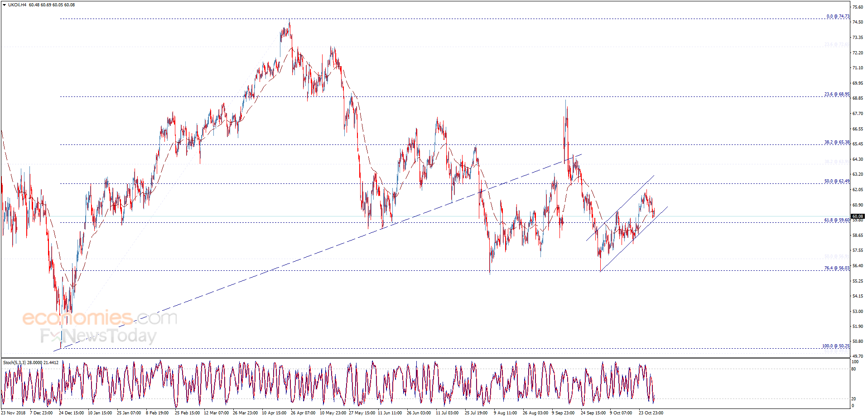Click the stochastic scale value 20
868x418 pixels.
pos(854,399)
